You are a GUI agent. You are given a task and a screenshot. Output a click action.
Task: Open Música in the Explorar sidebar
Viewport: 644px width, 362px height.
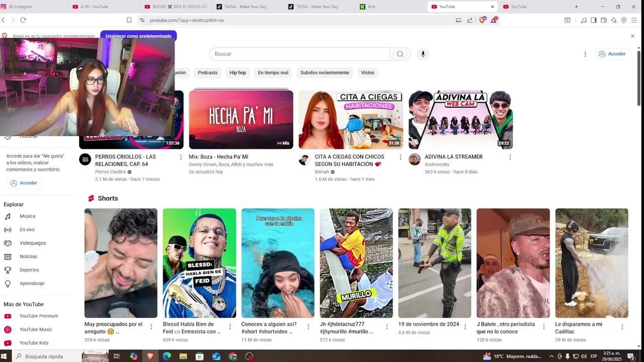tap(27, 216)
